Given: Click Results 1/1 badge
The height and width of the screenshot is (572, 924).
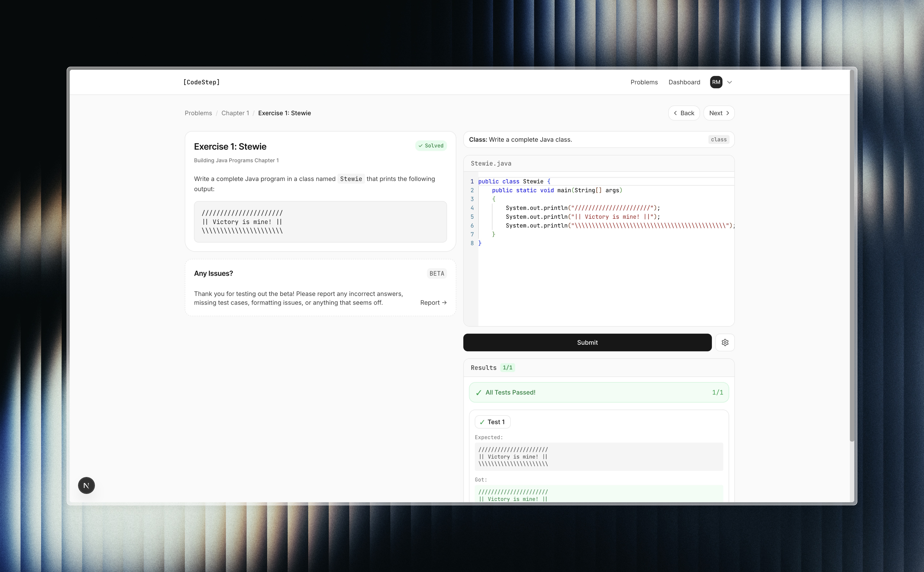Looking at the screenshot, I should [x=507, y=368].
